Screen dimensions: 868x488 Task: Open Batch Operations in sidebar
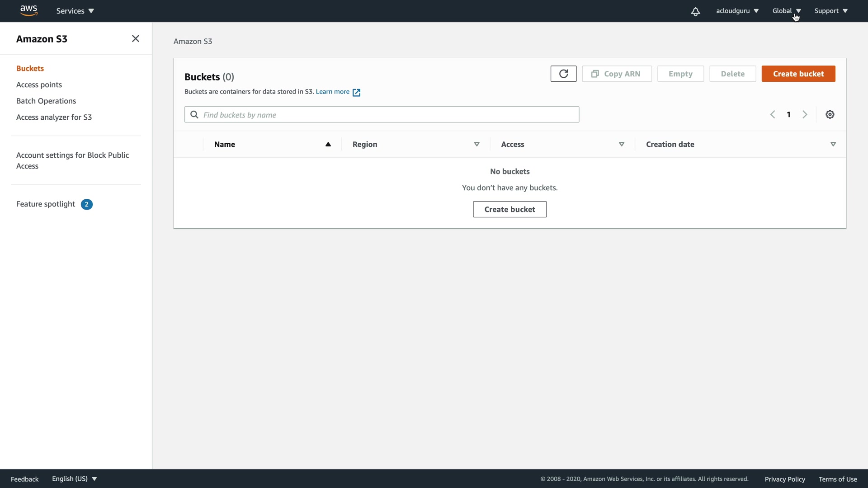[46, 101]
